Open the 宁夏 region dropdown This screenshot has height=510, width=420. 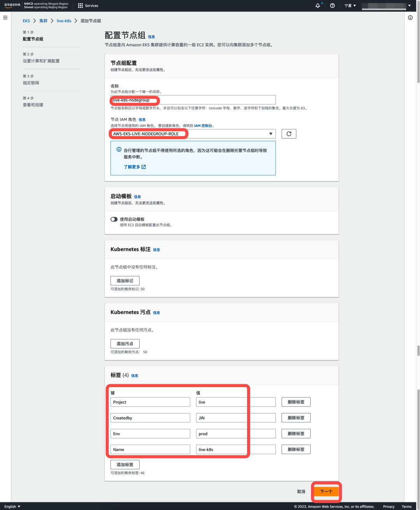[350, 5]
